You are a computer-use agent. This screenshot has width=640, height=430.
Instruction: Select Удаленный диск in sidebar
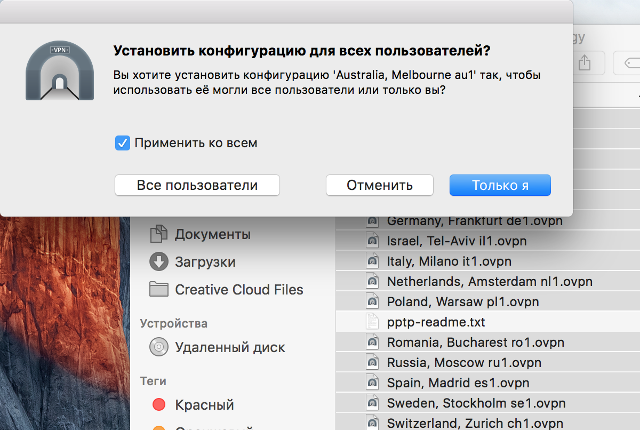pos(230,347)
